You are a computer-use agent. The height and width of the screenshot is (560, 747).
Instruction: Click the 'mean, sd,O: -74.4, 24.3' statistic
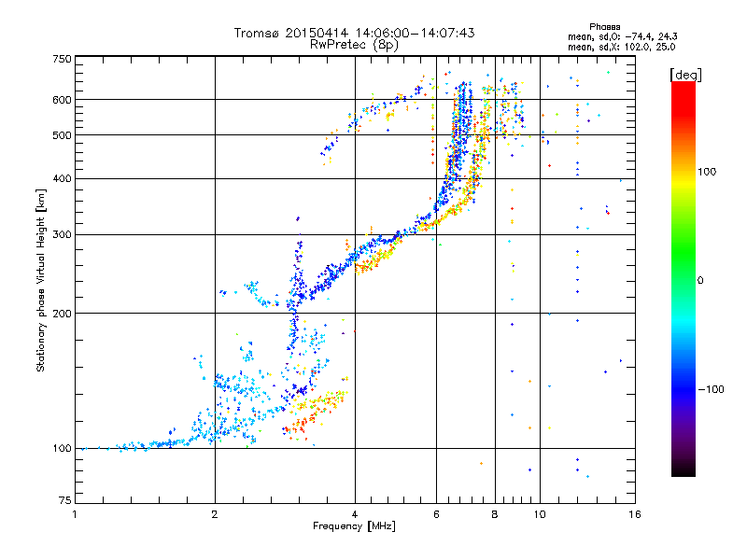click(x=622, y=36)
